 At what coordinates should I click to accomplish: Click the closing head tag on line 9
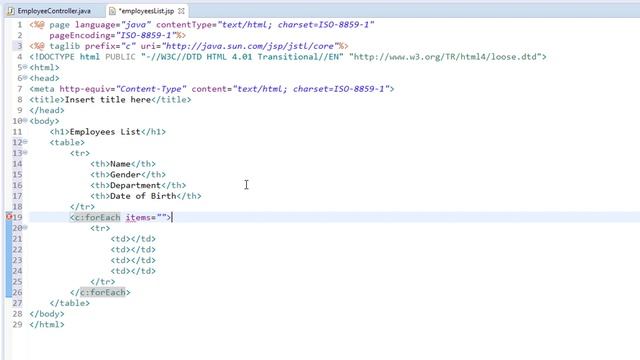pyautogui.click(x=47, y=110)
